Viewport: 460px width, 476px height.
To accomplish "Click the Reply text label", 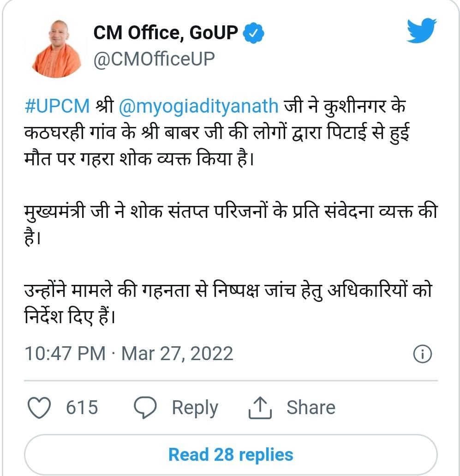I will coord(195,408).
